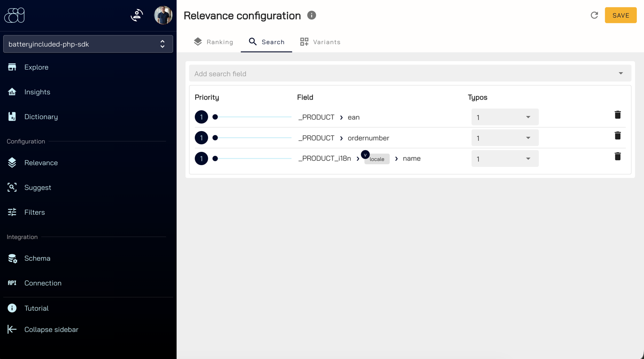
Task: Open the Typos dropdown for ordernumber
Action: click(505, 138)
